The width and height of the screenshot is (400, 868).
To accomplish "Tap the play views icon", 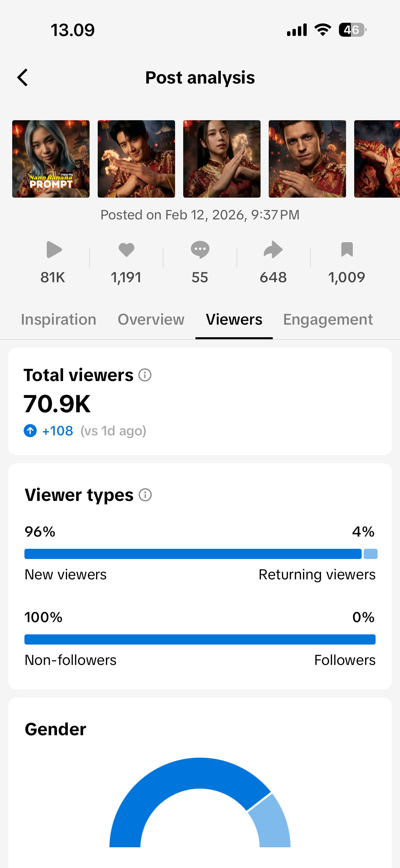I will click(x=54, y=250).
